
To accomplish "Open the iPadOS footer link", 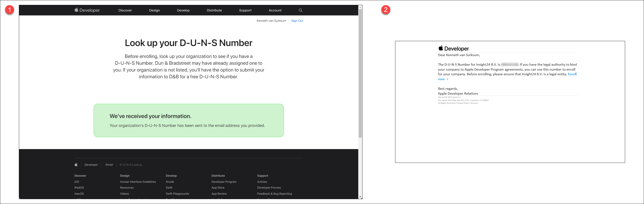I will coord(79,188).
